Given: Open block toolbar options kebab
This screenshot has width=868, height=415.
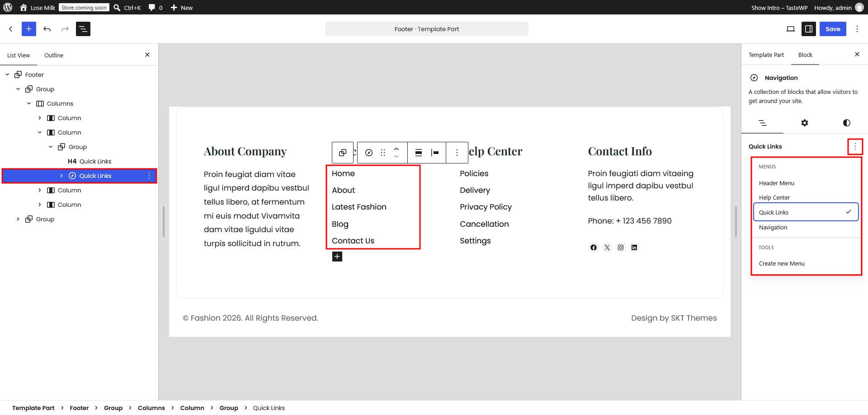Looking at the screenshot, I should coord(457,153).
